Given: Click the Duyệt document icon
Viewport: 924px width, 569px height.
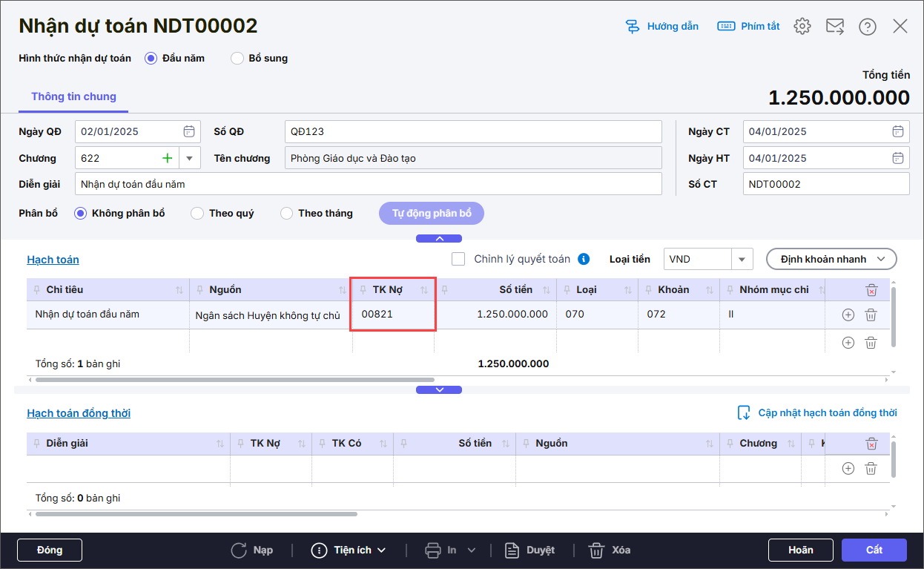Looking at the screenshot, I should point(512,550).
